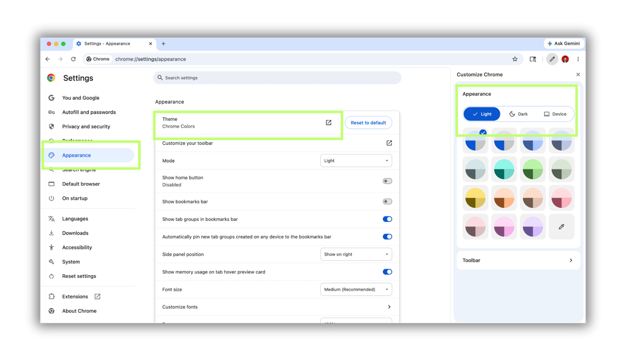The height and width of the screenshot is (364, 626).
Task: Click the Forward navigation arrow
Action: point(61,59)
